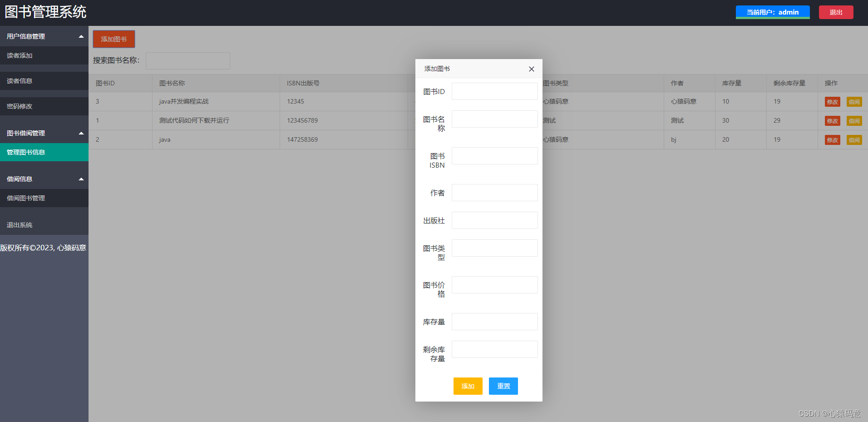Collapse the 借阅信息 menu arrow
Image resolution: width=868 pixels, height=422 pixels.
[81, 179]
